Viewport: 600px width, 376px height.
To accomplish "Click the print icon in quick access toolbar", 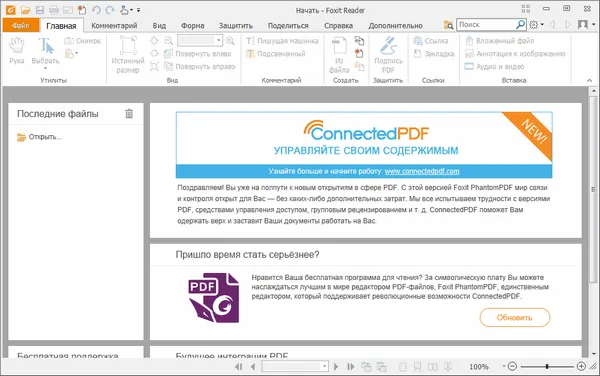I will point(54,10).
